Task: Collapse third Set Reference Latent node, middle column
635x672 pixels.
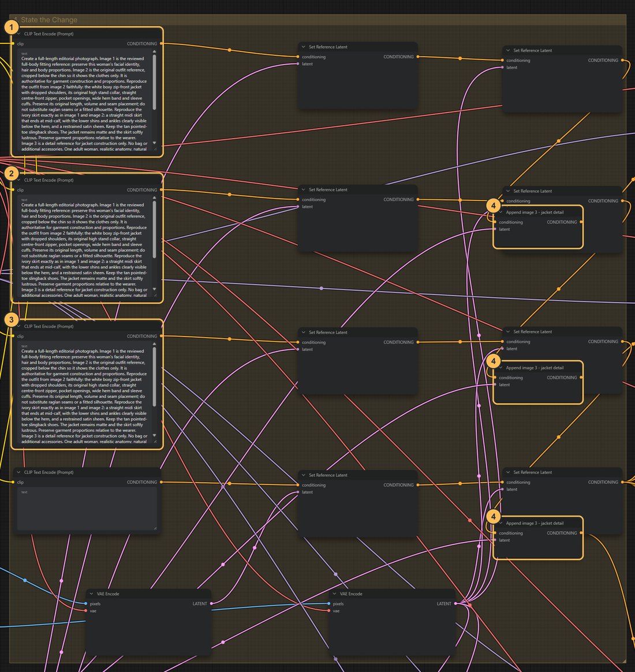Action: (304, 333)
